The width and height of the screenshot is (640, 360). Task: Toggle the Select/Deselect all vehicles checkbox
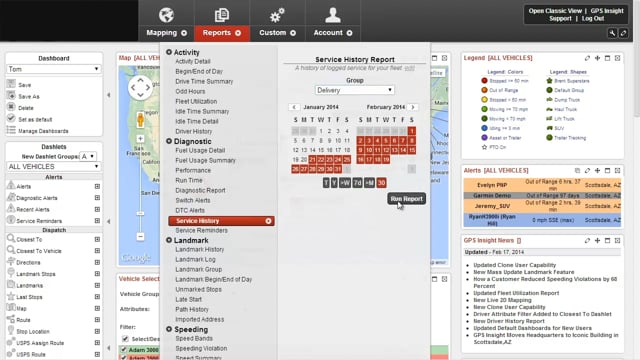coord(125,339)
